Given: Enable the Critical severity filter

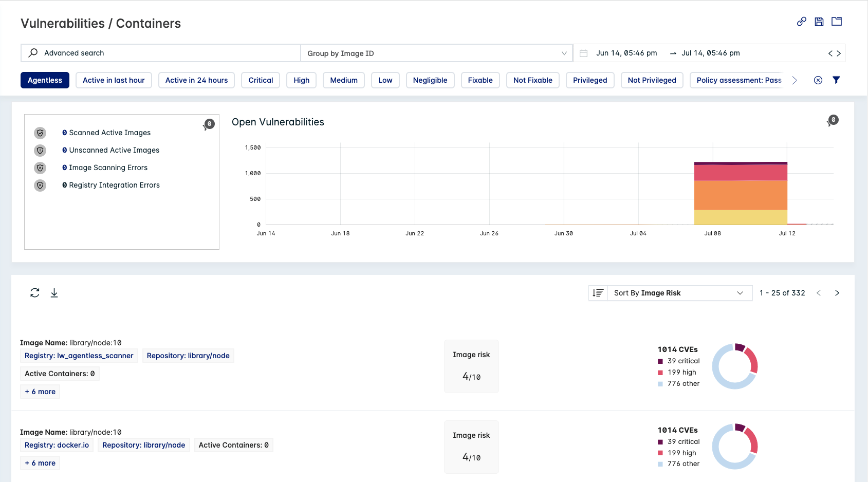Looking at the screenshot, I should tap(261, 80).
